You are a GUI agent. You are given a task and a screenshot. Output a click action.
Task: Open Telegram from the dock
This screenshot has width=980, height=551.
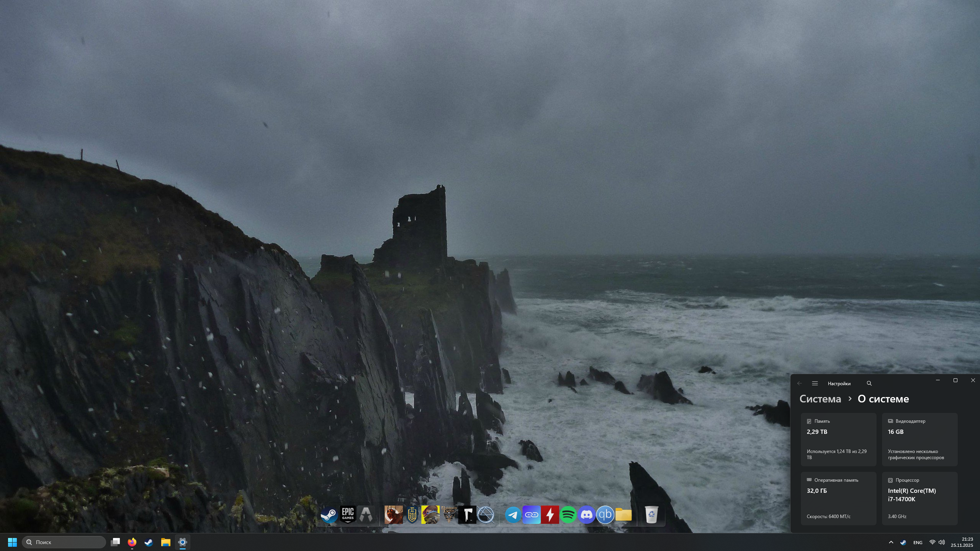(x=513, y=515)
